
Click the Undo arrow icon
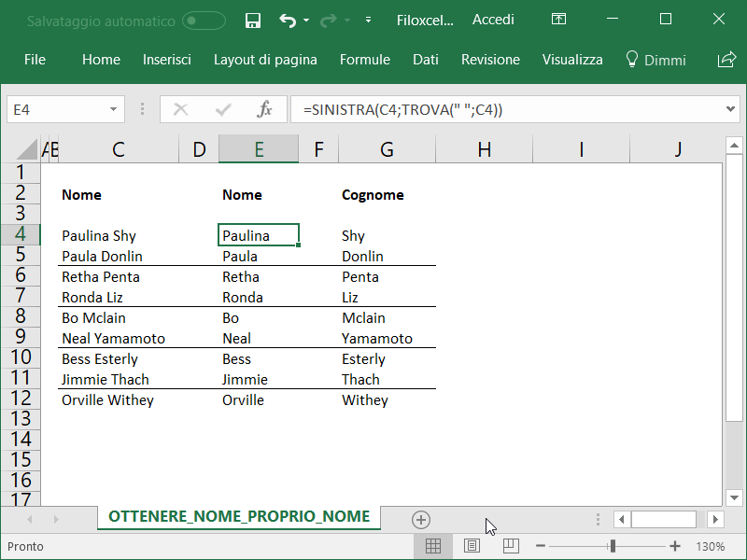pyautogui.click(x=288, y=21)
